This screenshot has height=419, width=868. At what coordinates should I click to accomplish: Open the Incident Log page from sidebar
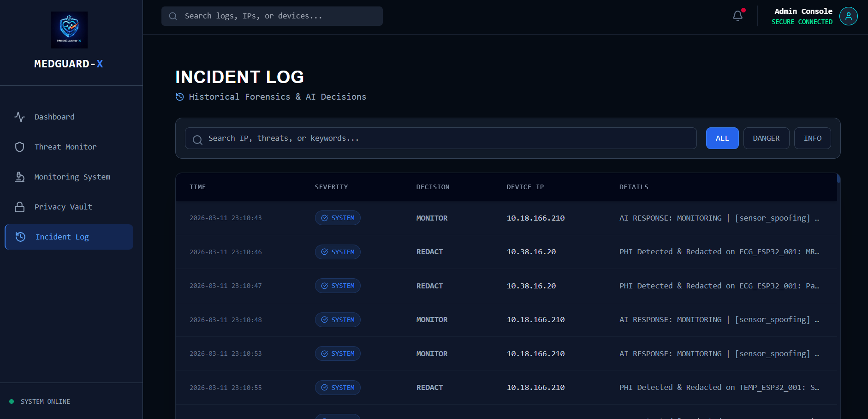click(x=62, y=237)
